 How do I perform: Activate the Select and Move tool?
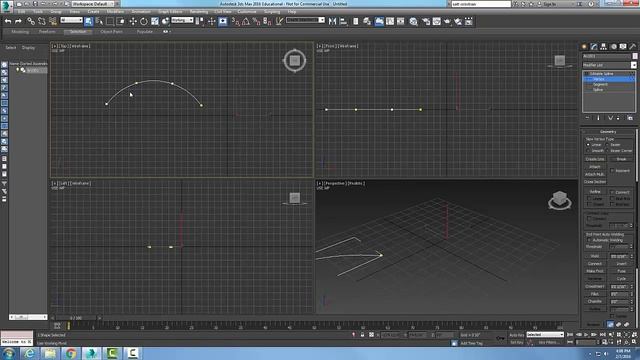point(133,21)
